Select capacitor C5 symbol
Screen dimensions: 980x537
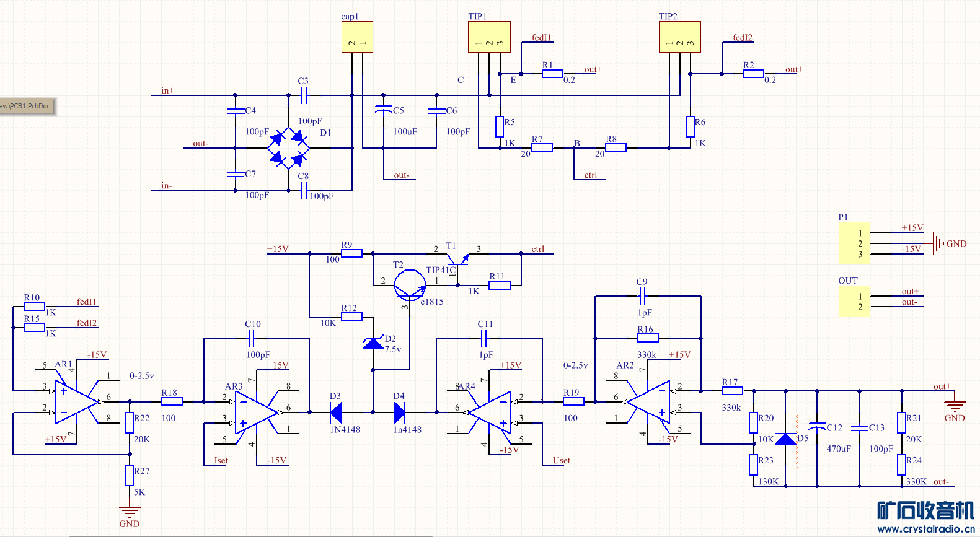384,111
